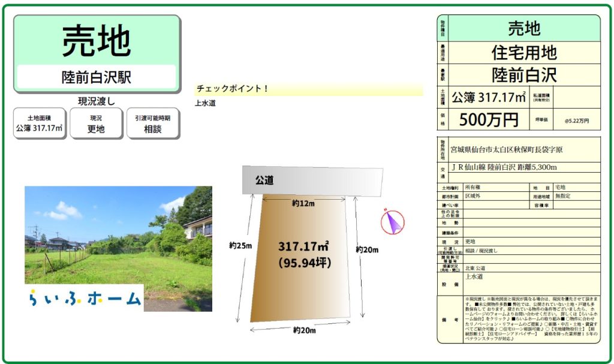Select the 引渡可能時期 相談 box
Image resolution: width=614 pixels, height=364 pixels.
[x=152, y=124]
